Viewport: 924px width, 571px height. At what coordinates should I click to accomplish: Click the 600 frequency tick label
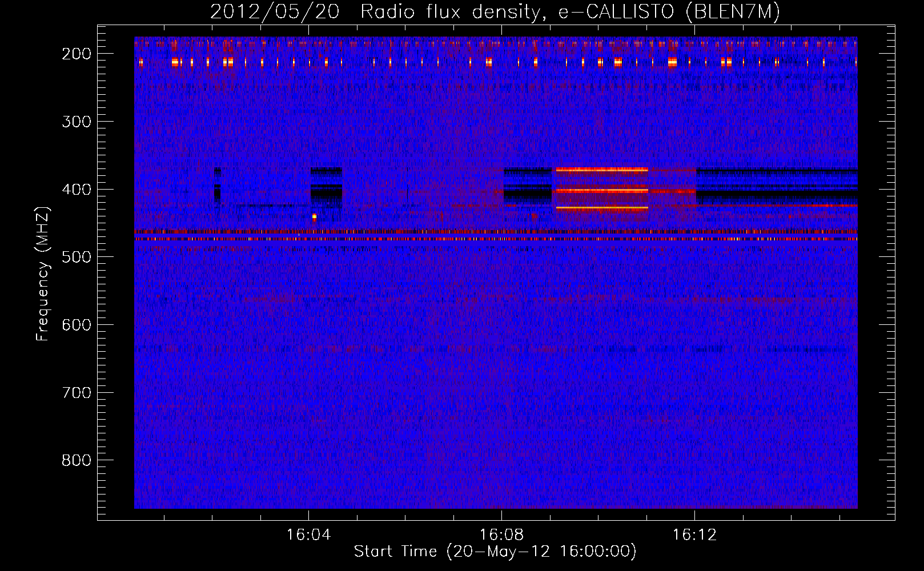pos(77,325)
